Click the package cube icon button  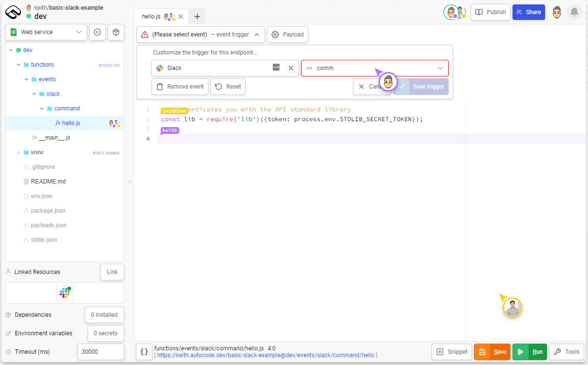point(116,32)
